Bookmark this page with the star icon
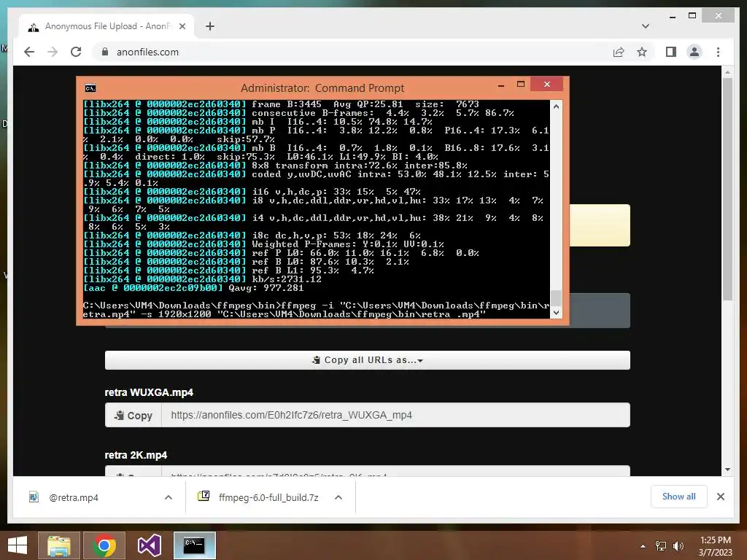This screenshot has height=560, width=747. 642,52
